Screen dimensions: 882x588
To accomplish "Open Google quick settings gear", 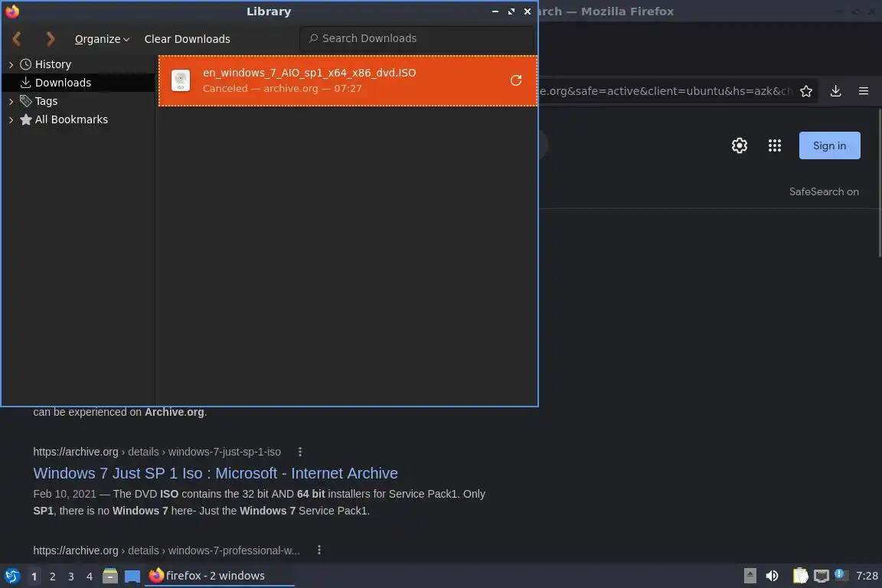I will coord(739,145).
